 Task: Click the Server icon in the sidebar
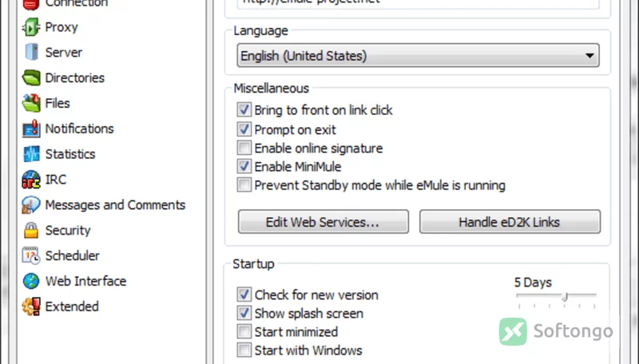pyautogui.click(x=31, y=52)
